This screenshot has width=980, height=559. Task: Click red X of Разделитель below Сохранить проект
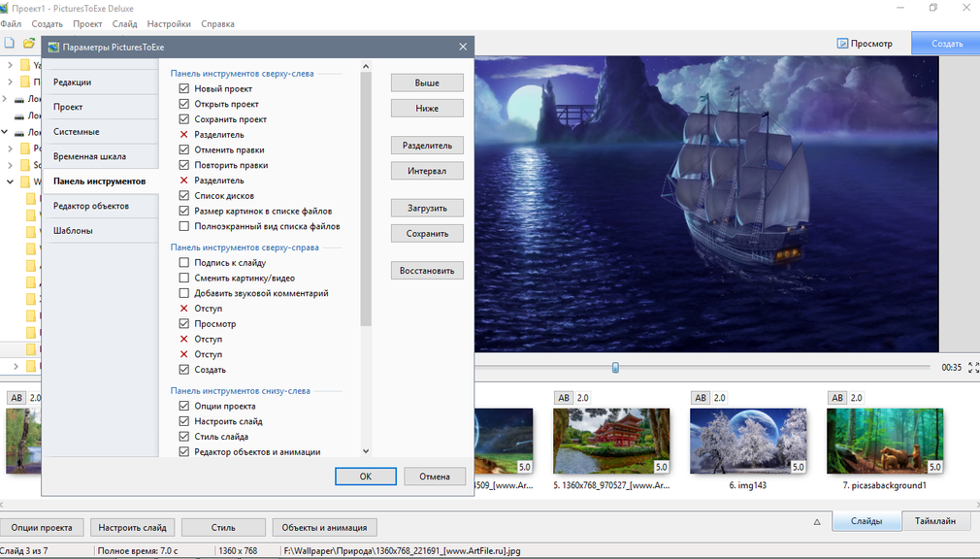pyautogui.click(x=183, y=135)
